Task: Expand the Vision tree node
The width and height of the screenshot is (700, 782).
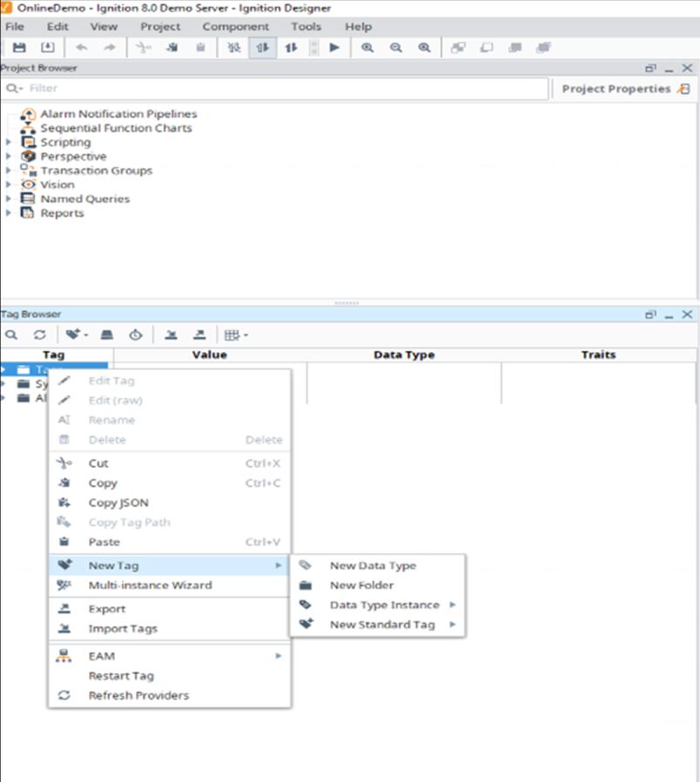Action: point(8,185)
